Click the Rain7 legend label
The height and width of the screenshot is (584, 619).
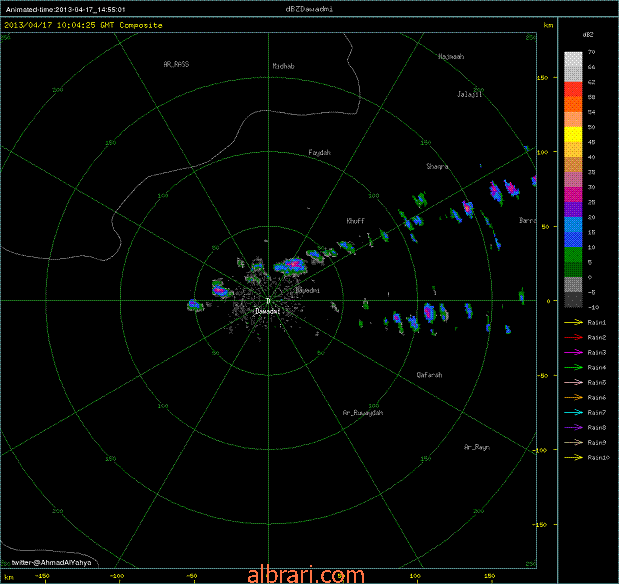[596, 413]
